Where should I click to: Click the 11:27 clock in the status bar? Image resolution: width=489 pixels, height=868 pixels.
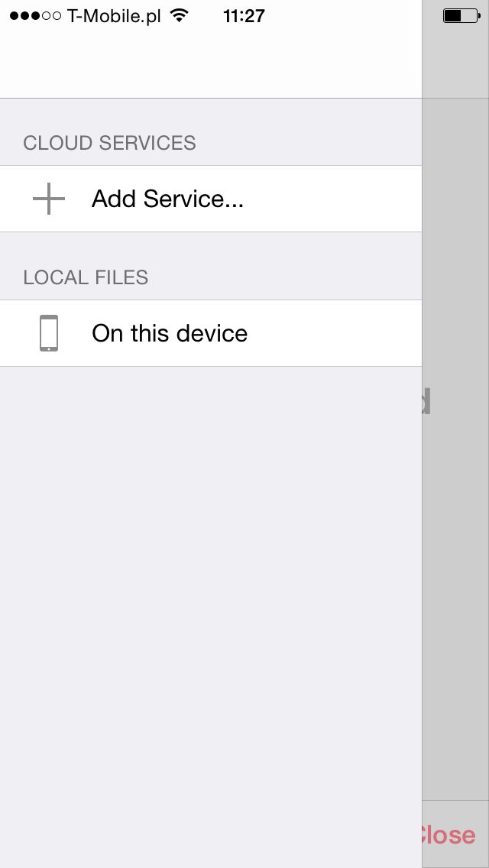point(244,16)
